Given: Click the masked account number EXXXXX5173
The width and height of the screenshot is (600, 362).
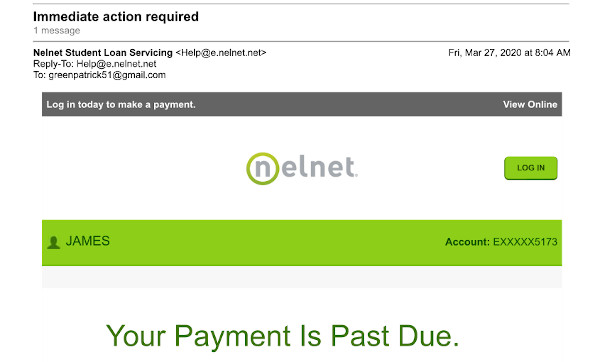Looking at the screenshot, I should (x=525, y=242).
